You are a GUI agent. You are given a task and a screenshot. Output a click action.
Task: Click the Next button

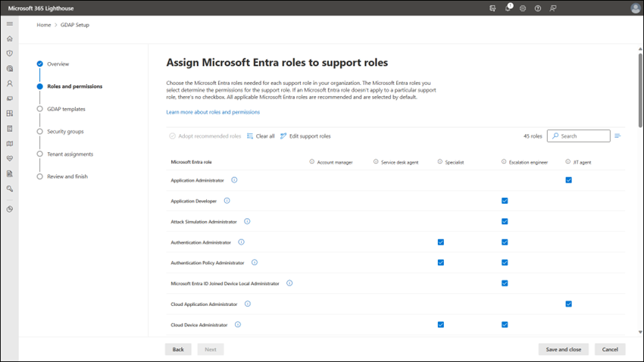[x=211, y=349]
